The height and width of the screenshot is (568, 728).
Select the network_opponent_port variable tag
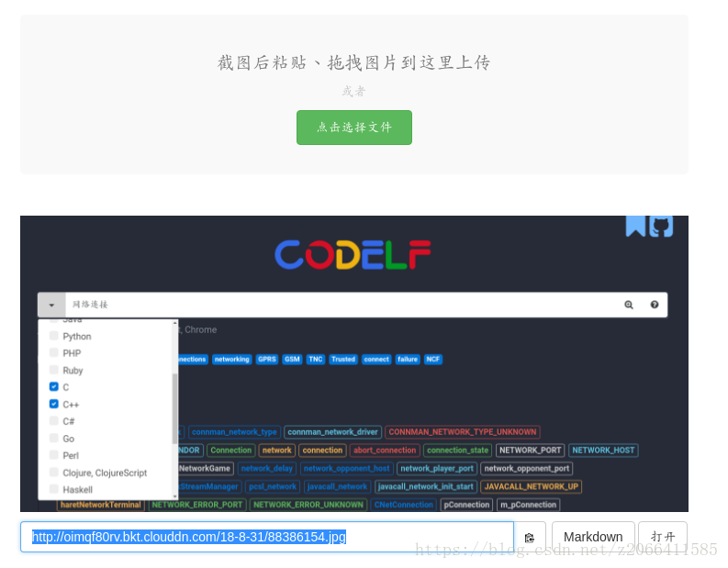pyautogui.click(x=527, y=469)
